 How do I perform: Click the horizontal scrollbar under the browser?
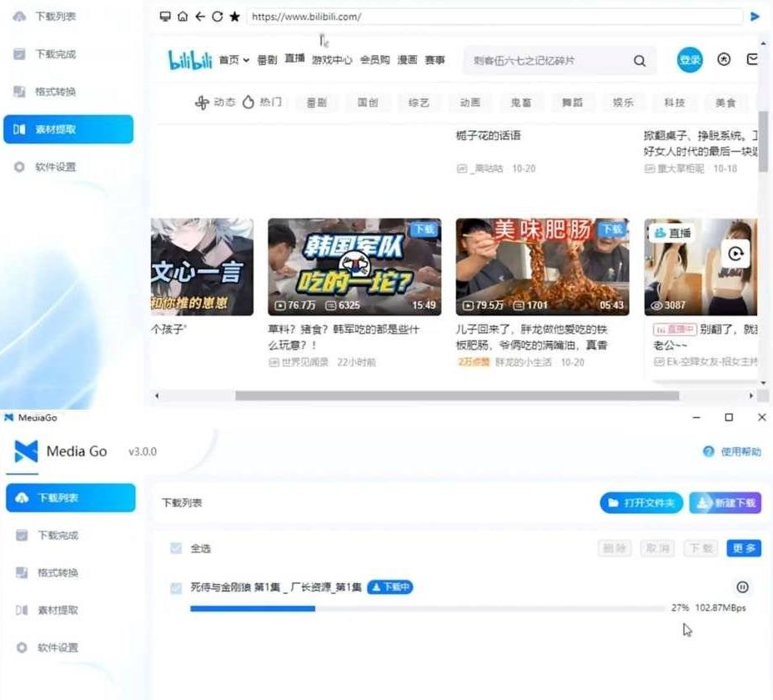457,395
